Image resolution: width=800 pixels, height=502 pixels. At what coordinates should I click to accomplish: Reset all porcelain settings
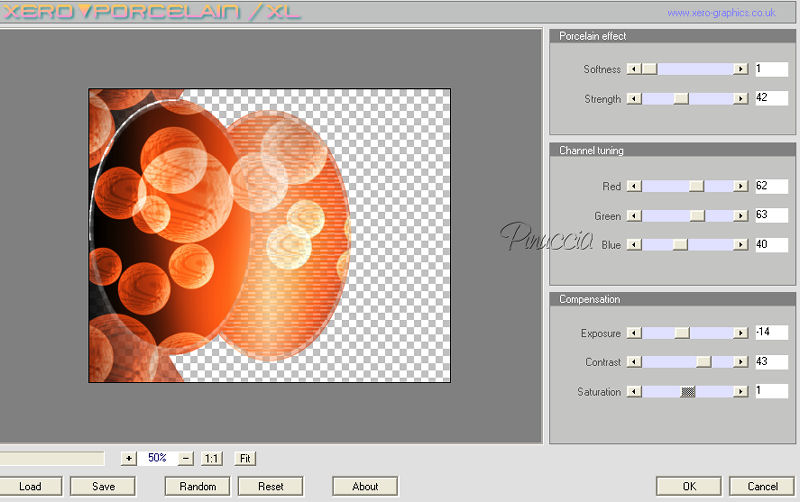click(x=271, y=487)
